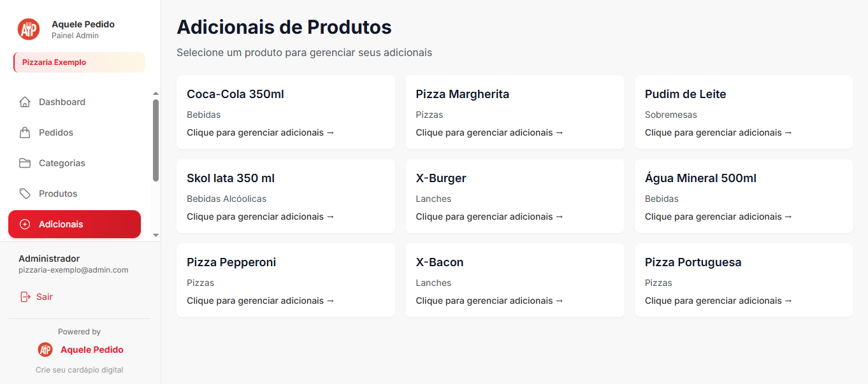Manage adicionais for Pizza Margherita

point(514,112)
